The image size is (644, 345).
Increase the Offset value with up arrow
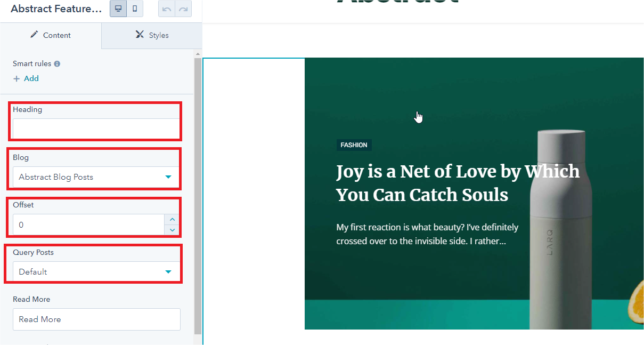[x=172, y=220]
